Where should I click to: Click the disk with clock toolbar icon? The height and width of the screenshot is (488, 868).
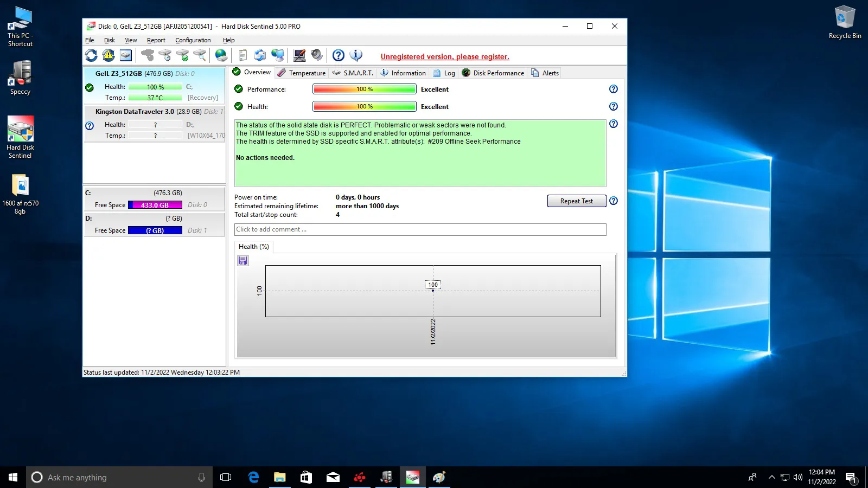[165, 55]
